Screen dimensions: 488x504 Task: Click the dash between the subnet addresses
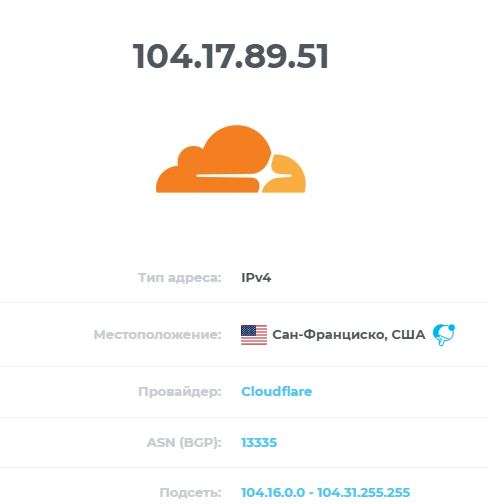311,493
